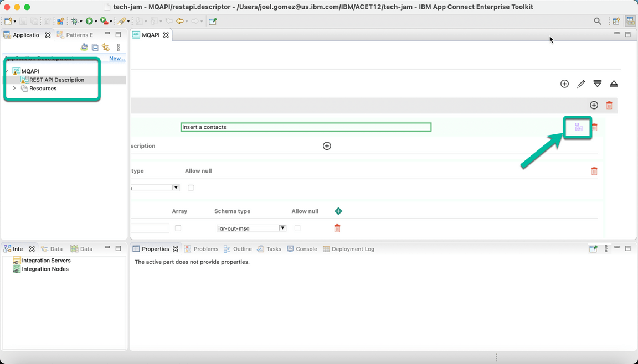Click the green plus icon above Allow null column
Screen dimensions: 638x364
click(x=338, y=211)
